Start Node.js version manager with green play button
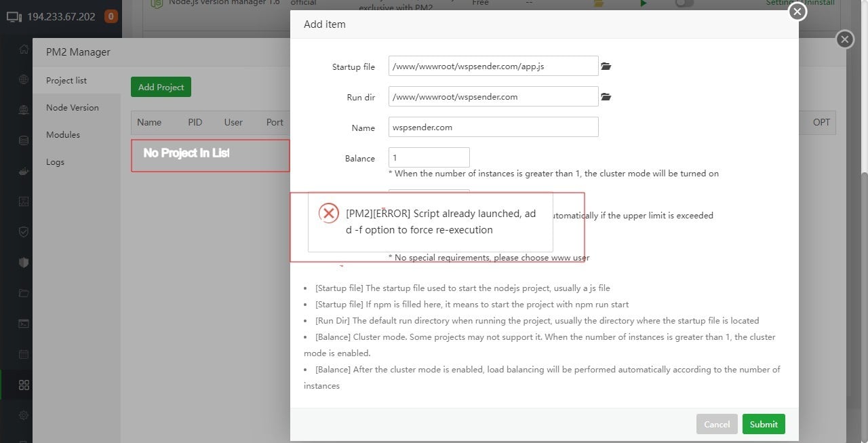Screen dimensions: 868x443 [643, 3]
